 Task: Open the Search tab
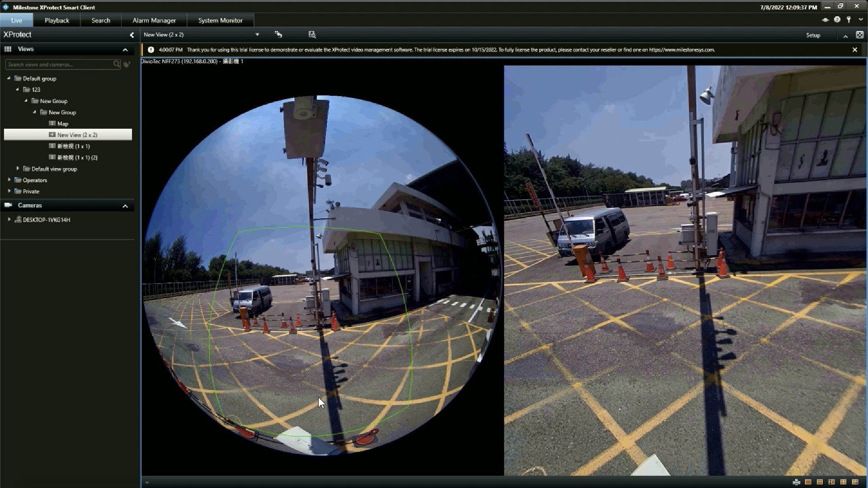pos(101,20)
